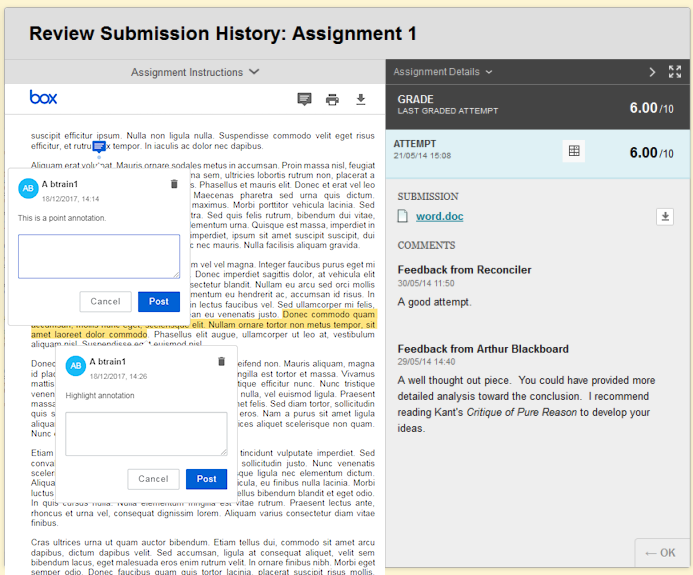Click 'This is a point annotation.' comment text
Viewport: 693px width, 575px height.
62,218
